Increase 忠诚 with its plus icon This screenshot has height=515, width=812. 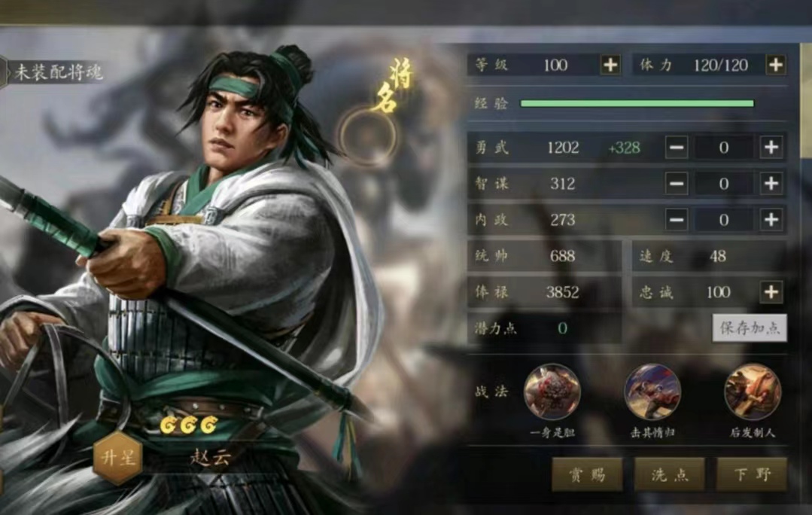click(771, 292)
